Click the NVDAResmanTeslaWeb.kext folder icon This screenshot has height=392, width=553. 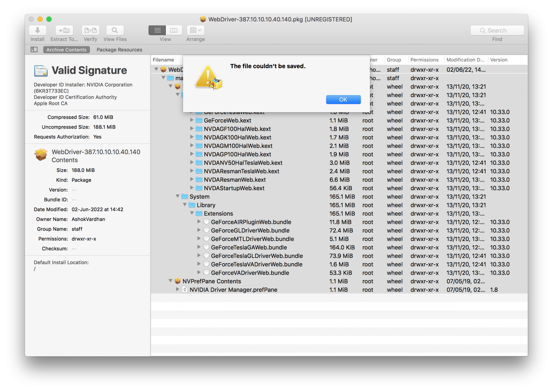pos(199,171)
